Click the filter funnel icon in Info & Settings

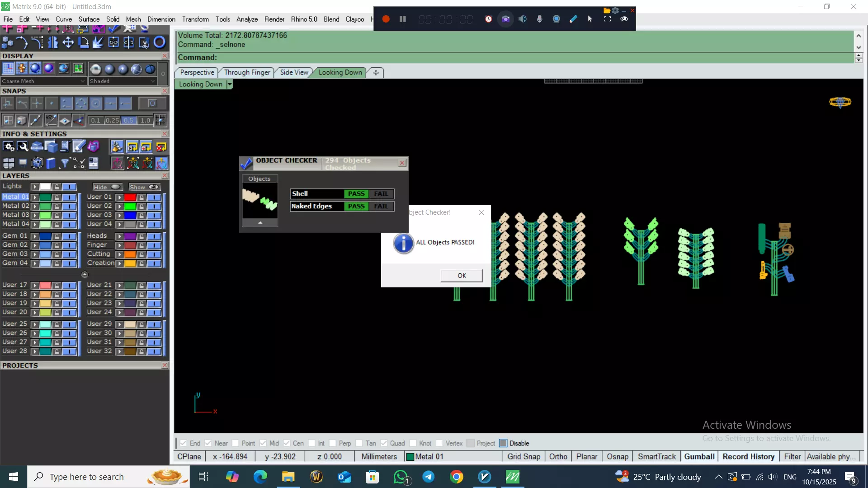pyautogui.click(x=65, y=163)
